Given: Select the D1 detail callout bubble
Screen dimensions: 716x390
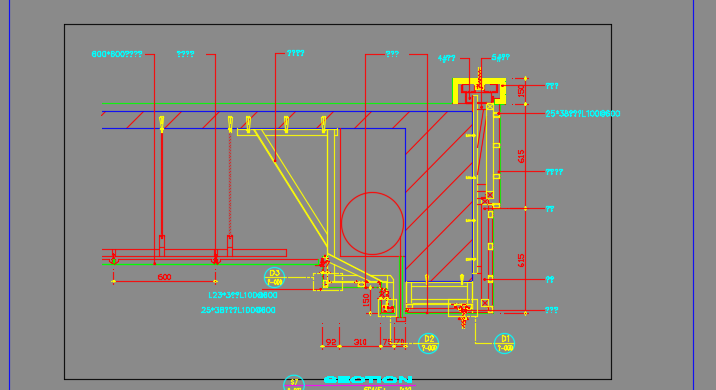Looking at the screenshot, I should (x=505, y=343).
